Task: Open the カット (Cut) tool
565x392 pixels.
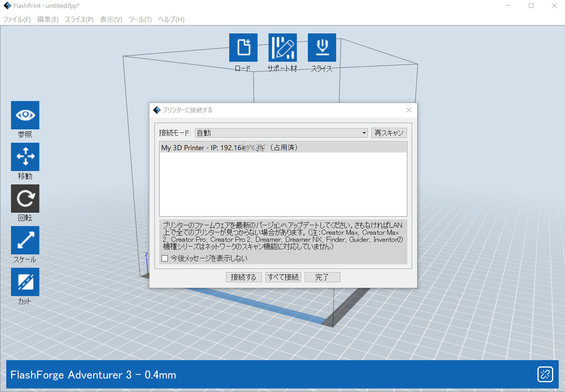Action: 25,282
